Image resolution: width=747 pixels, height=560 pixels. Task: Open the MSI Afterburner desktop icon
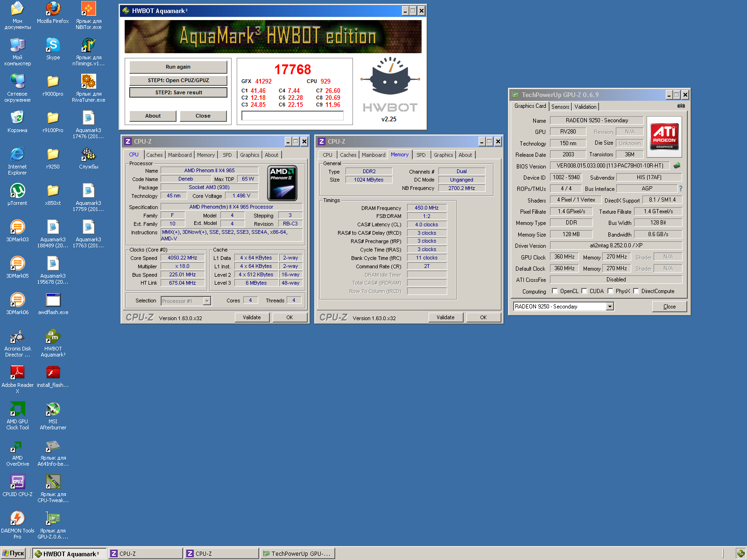[x=53, y=416]
